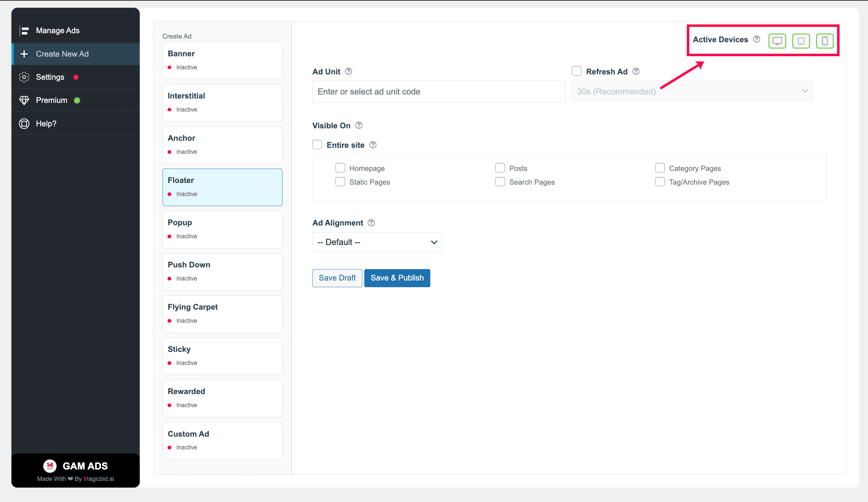
Task: Select the Anchor ad type
Action: pos(222,145)
